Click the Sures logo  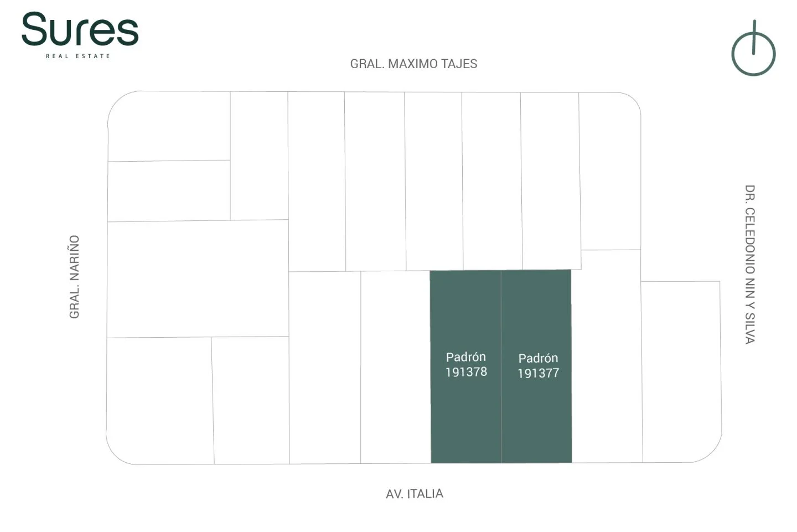[80, 30]
